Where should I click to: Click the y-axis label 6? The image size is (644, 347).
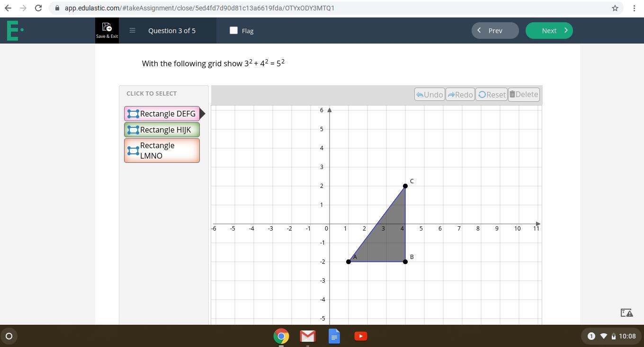coord(322,110)
